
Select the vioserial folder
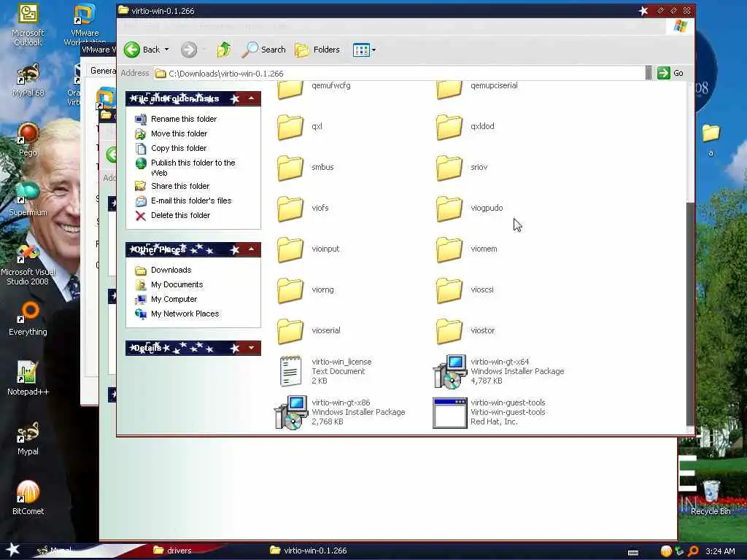click(309, 331)
